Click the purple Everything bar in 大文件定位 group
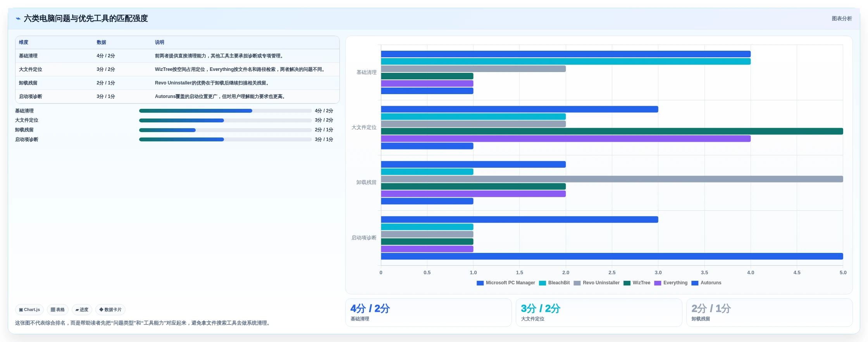Image resolution: width=868 pixels, height=342 pixels. (566, 139)
